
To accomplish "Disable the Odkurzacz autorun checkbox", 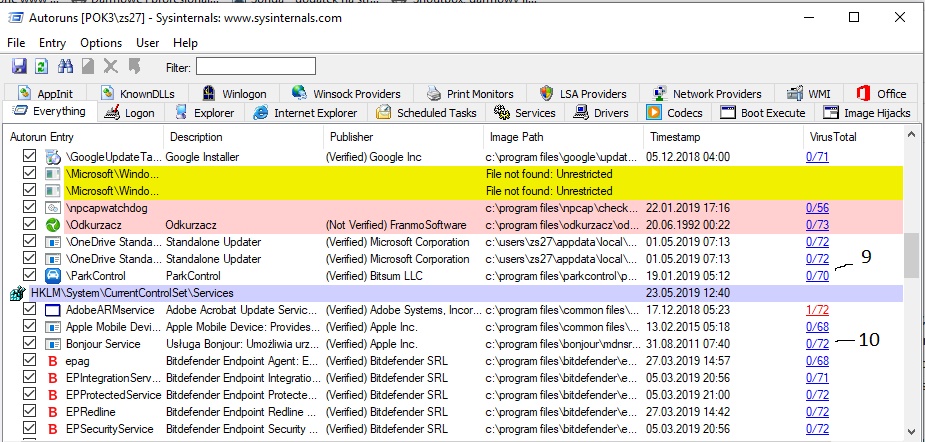I will (x=29, y=225).
